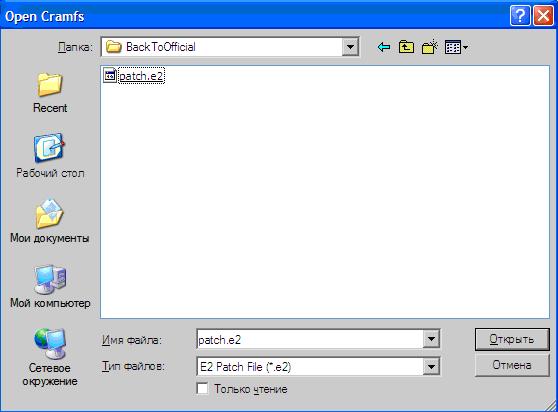
Task: Select the patch.e2 file icon
Action: pyautogui.click(x=110, y=75)
